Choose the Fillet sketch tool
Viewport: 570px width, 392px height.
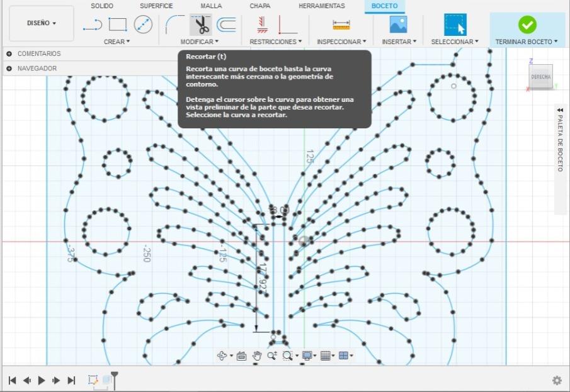[175, 25]
